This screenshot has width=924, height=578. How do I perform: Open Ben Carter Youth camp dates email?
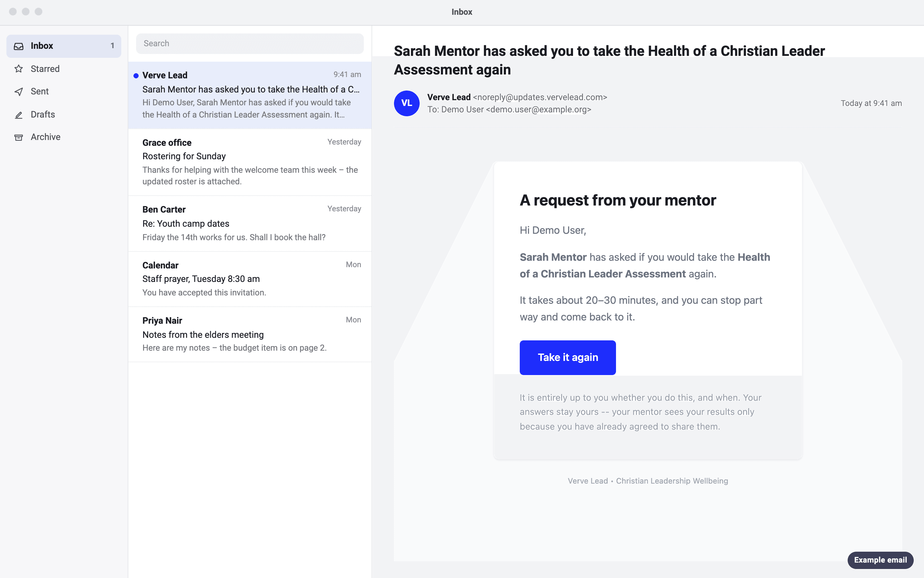click(x=250, y=223)
